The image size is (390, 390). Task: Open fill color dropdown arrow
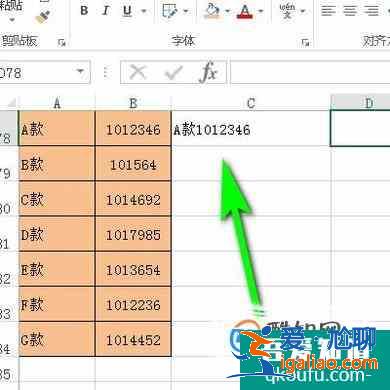pyautogui.click(x=227, y=11)
